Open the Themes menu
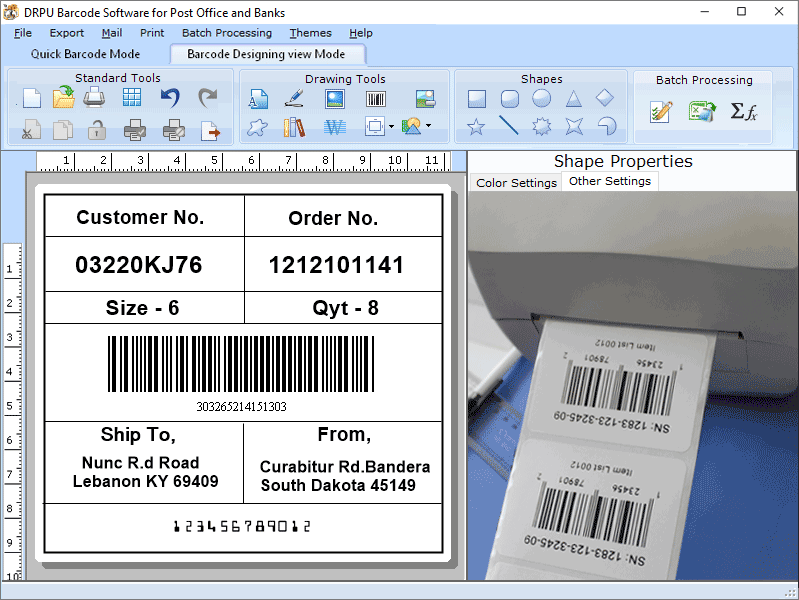This screenshot has height=600, width=799. click(x=310, y=33)
